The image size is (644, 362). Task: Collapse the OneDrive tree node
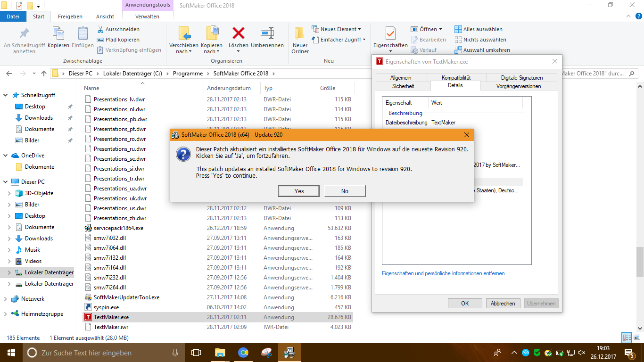6,156
